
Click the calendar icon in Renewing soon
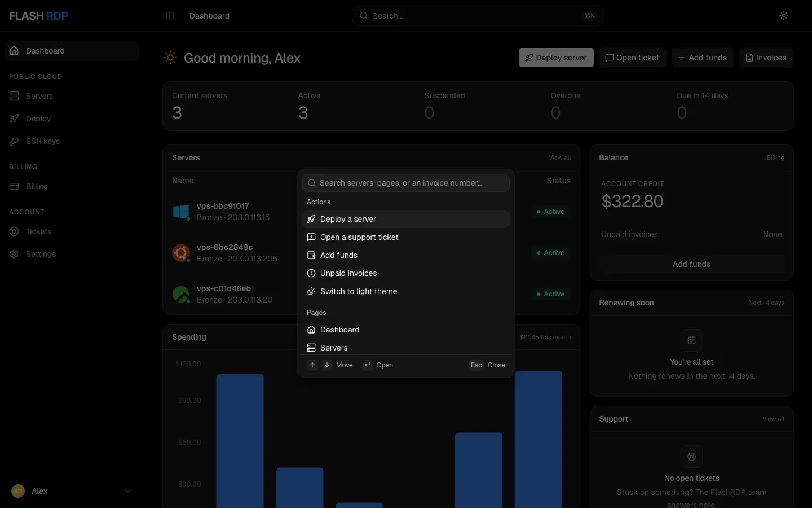tap(692, 340)
